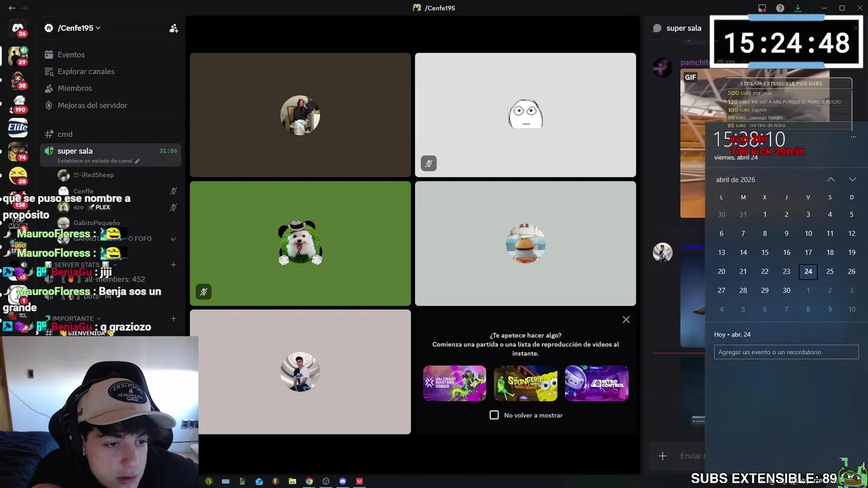The height and width of the screenshot is (488, 868).
Task: Open the Discord inbox icon in title bar
Action: pos(762,8)
